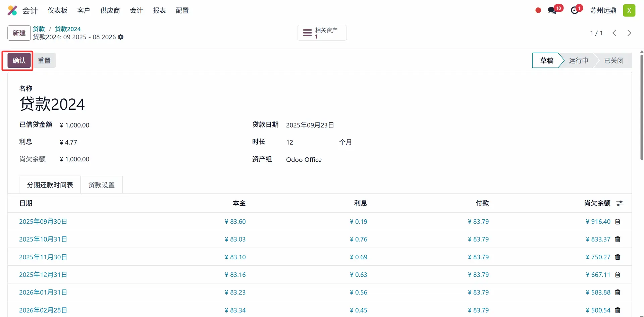
Task: Click the red recording indicator dot
Action: click(x=538, y=10)
